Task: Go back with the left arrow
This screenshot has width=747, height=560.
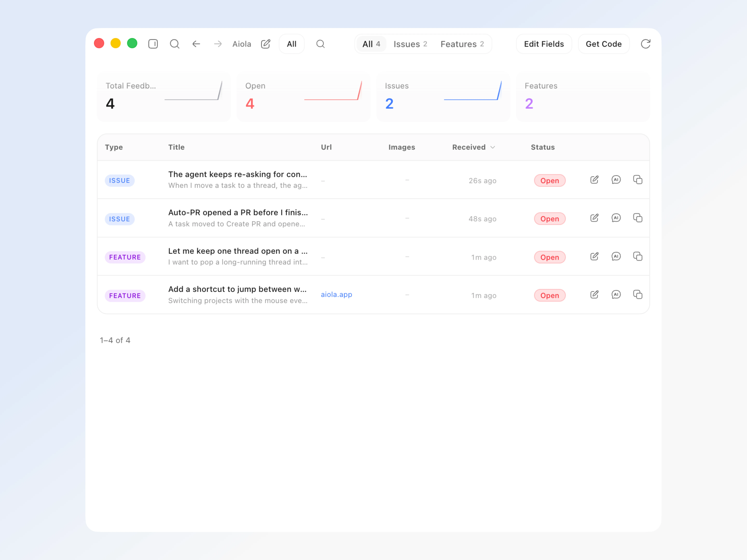Action: tap(196, 44)
